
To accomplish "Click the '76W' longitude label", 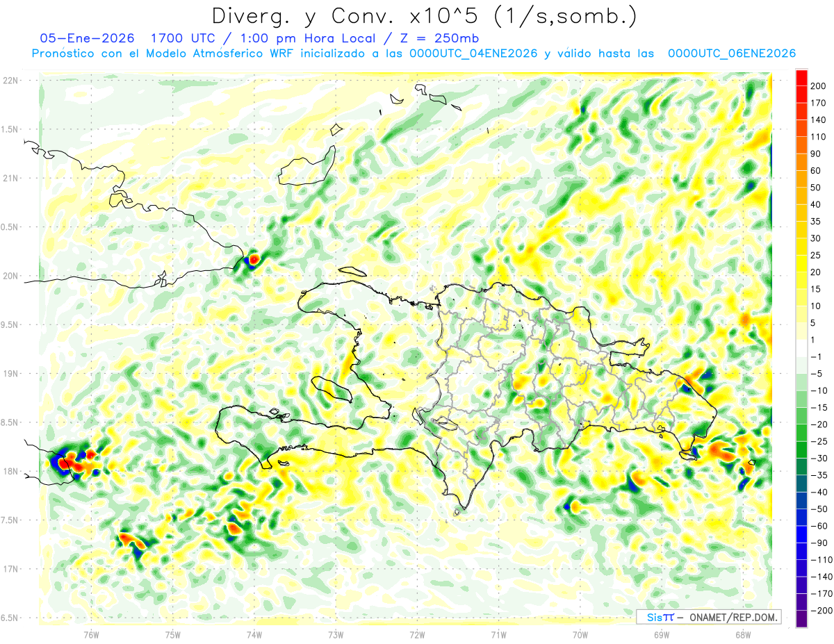I will 91,634.
